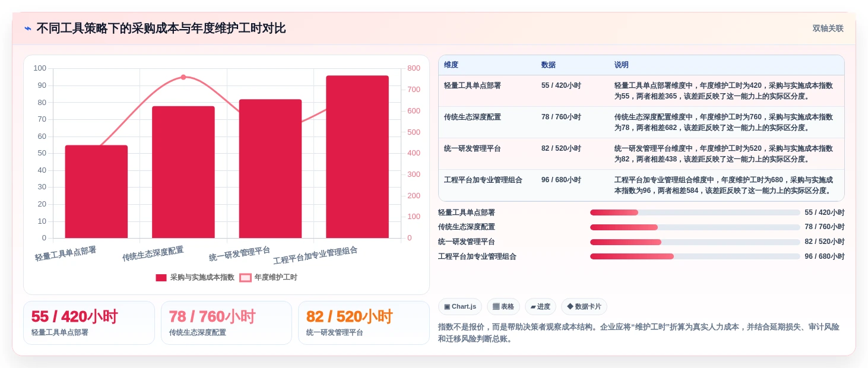This screenshot has width=868, height=368.
Task: Select the 进度 tag chip
Action: coord(540,307)
